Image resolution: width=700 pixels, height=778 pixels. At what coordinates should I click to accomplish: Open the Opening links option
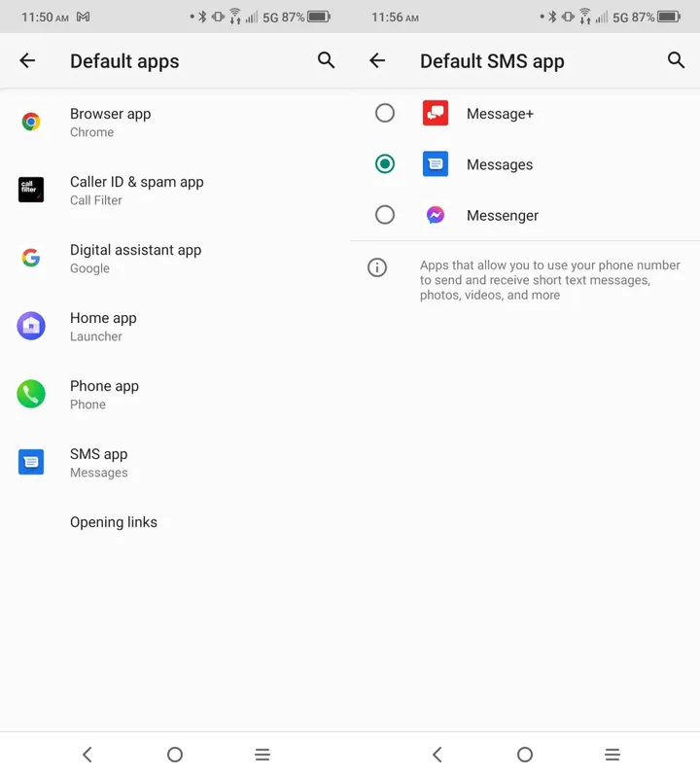tap(114, 522)
